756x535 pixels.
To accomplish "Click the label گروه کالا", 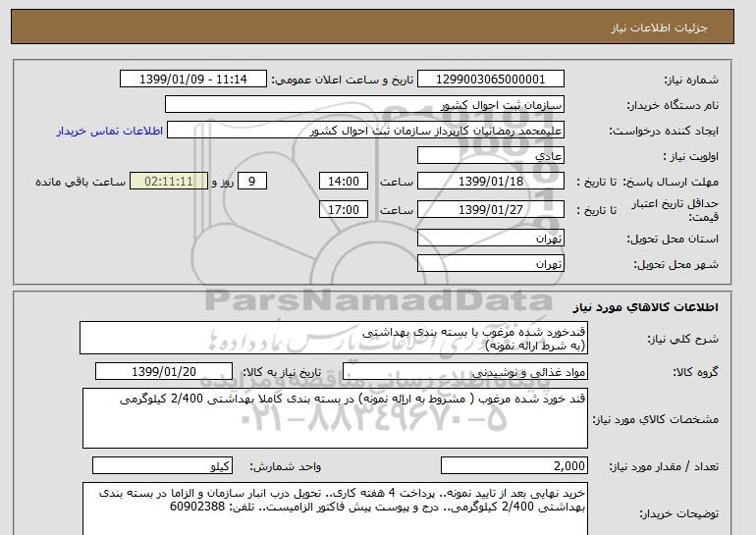I will point(695,372).
